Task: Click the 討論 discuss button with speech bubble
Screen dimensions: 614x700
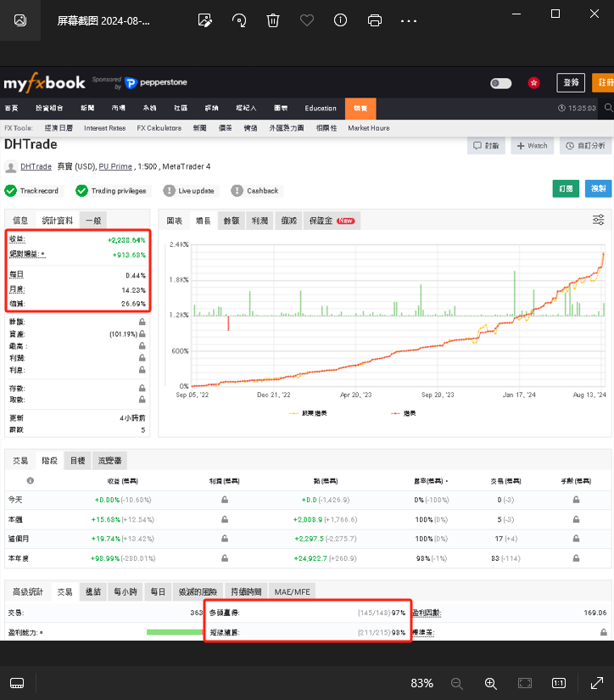Action: [486, 146]
